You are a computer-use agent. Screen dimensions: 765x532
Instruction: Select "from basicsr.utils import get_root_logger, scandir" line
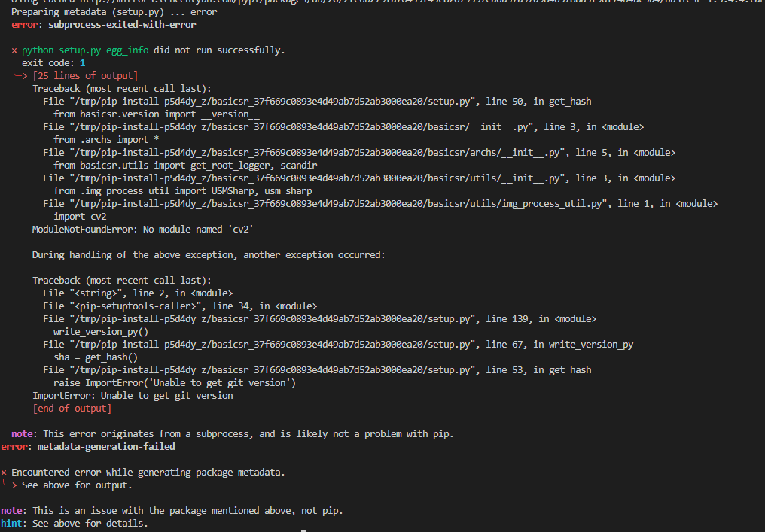185,166
